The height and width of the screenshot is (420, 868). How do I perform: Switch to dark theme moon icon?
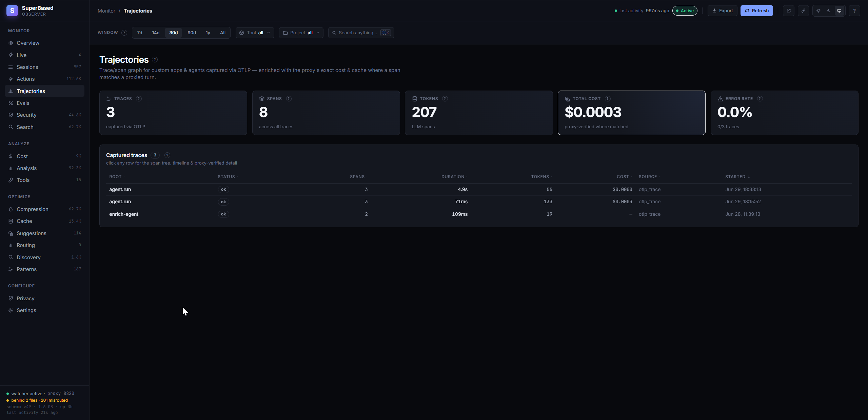pyautogui.click(x=829, y=11)
